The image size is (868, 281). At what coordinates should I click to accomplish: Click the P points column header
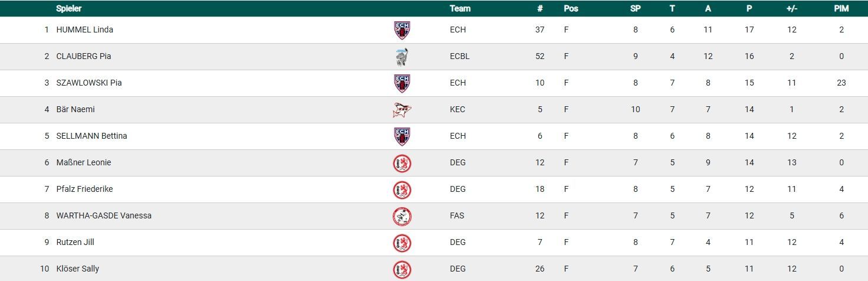pos(749,8)
